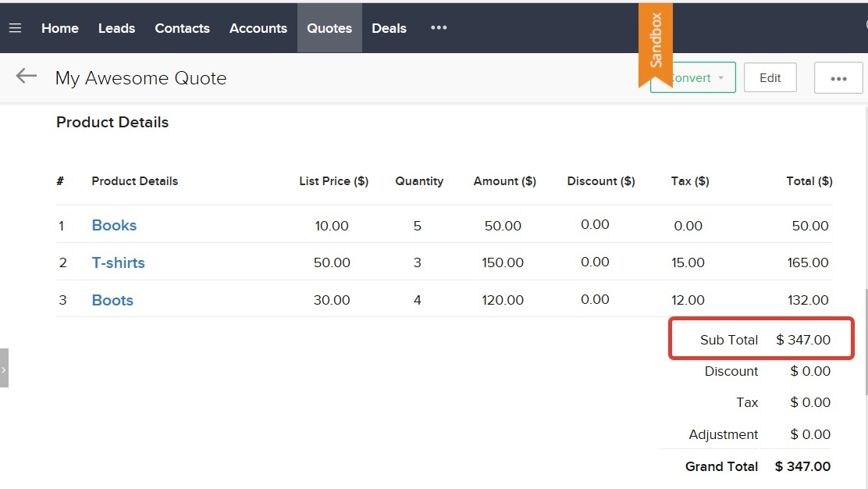Open the Boots product link
The width and height of the screenshot is (868, 489).
click(x=112, y=300)
